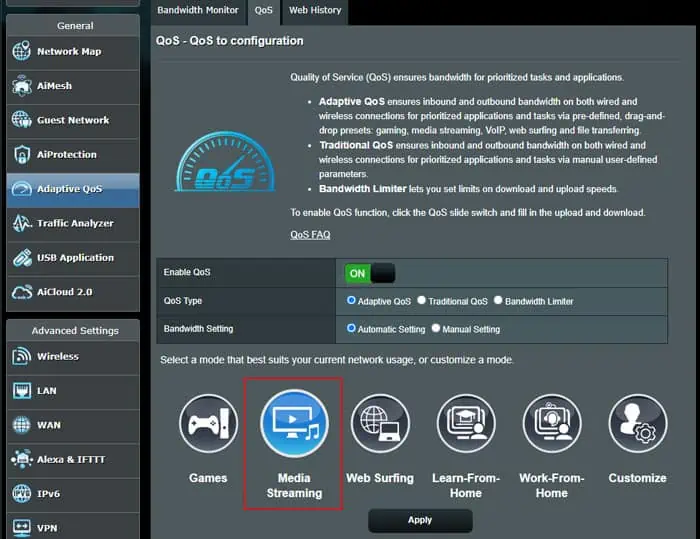The height and width of the screenshot is (539, 700).
Task: Click the QoS Type row label
Action: click(183, 301)
